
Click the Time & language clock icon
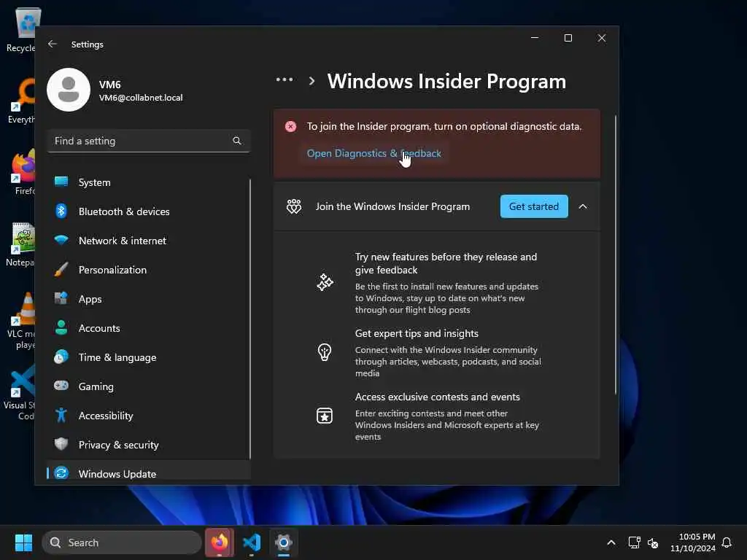[61, 357]
